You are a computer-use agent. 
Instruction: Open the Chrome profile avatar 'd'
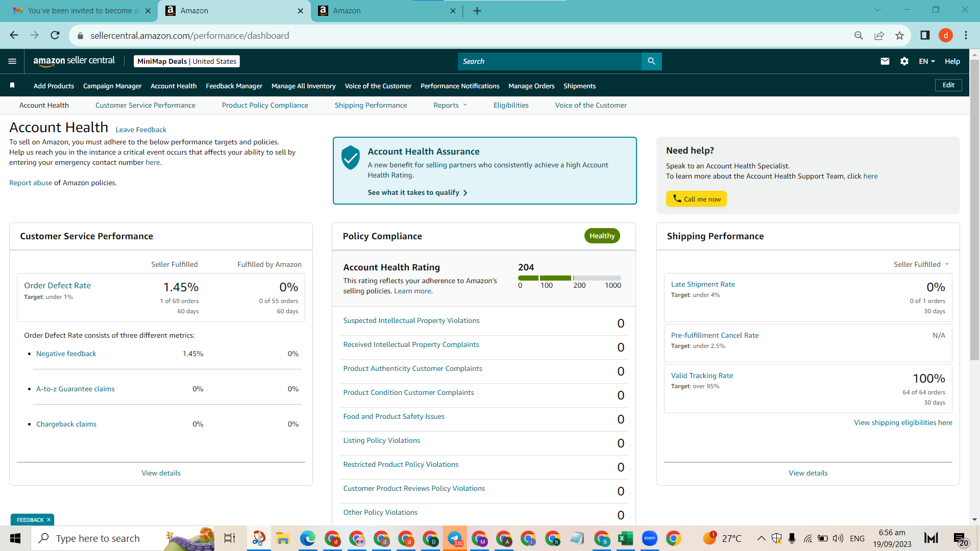[x=946, y=35]
